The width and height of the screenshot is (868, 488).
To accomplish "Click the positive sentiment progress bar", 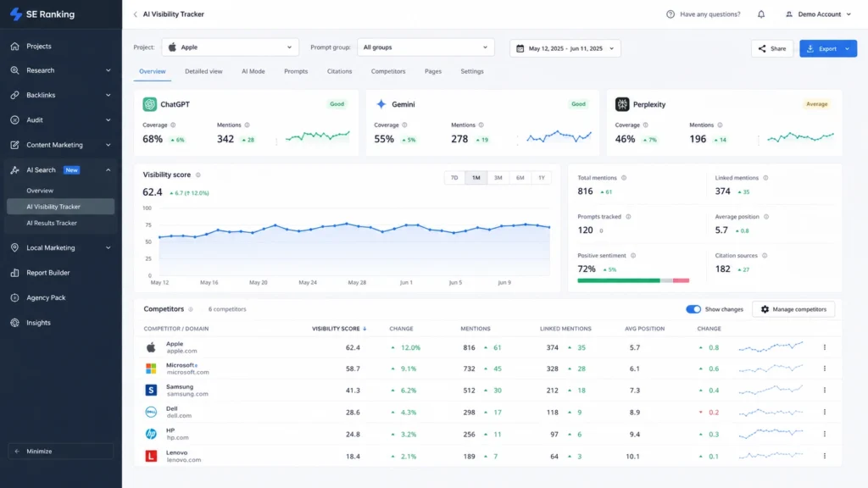I will (x=633, y=280).
